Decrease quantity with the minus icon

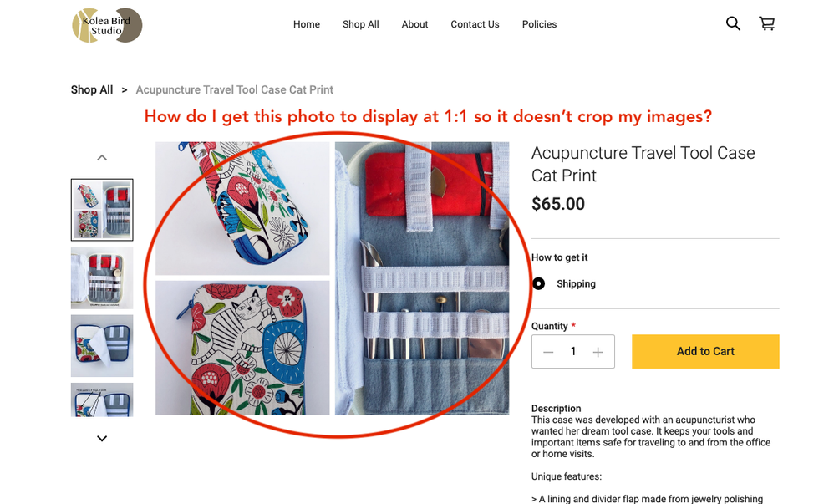(548, 352)
